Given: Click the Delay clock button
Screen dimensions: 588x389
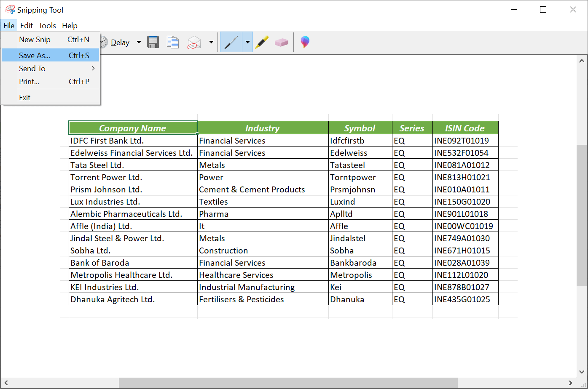Looking at the screenshot, I should click(115, 42).
